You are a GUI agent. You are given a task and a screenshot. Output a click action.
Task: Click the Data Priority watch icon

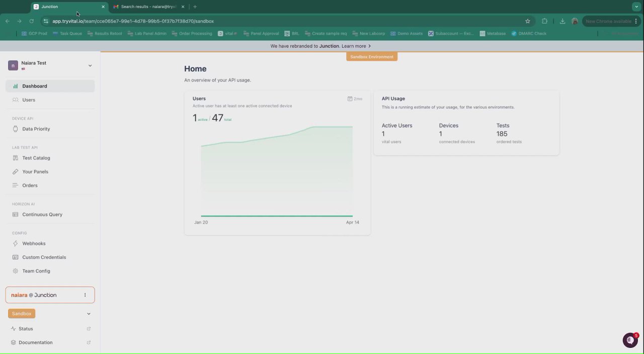pyautogui.click(x=15, y=129)
